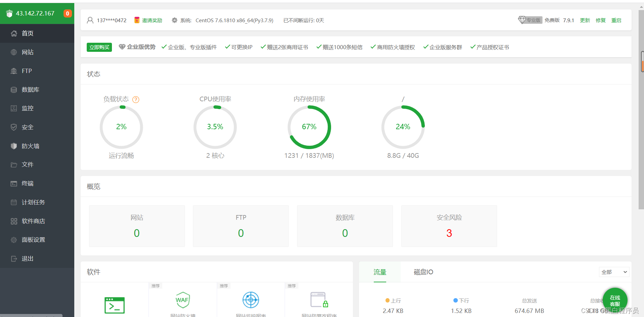Open the 网站监控报表 radar icon
The height and width of the screenshot is (317, 644).
click(251, 300)
